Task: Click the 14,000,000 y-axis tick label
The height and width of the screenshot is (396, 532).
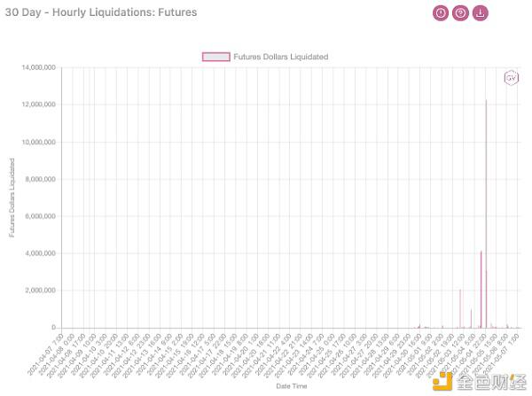Action: (x=38, y=67)
